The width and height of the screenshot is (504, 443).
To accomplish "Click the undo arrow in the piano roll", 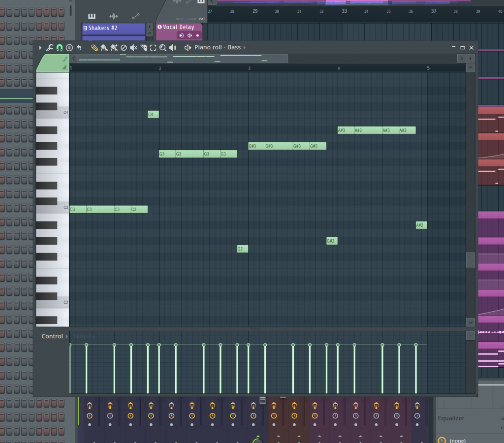I will tap(79, 47).
